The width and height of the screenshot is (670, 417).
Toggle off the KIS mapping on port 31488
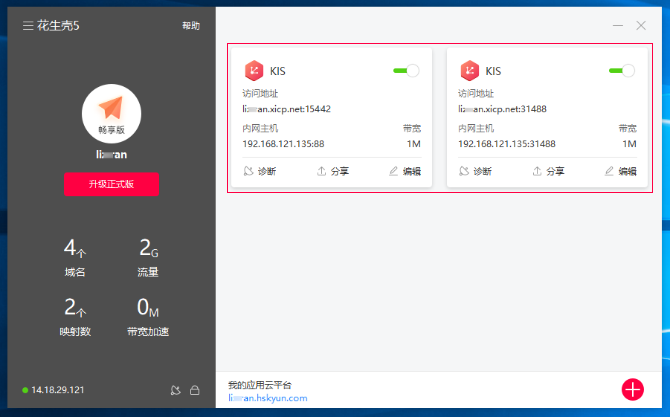[x=622, y=70]
